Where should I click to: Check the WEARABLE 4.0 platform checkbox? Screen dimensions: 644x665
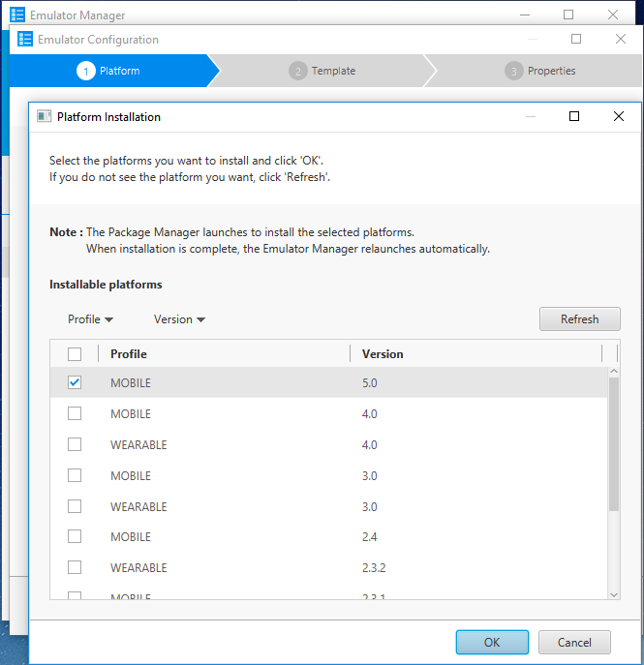(x=75, y=444)
